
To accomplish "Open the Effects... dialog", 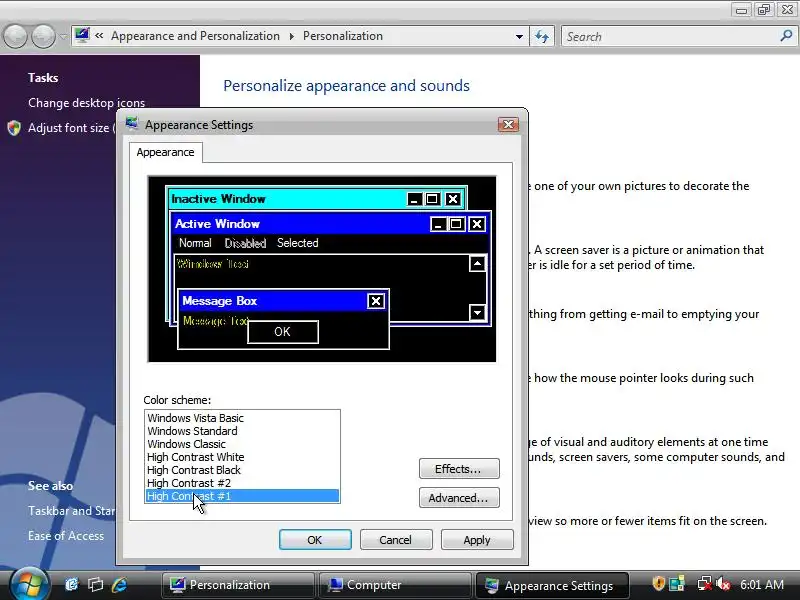I will tap(459, 469).
